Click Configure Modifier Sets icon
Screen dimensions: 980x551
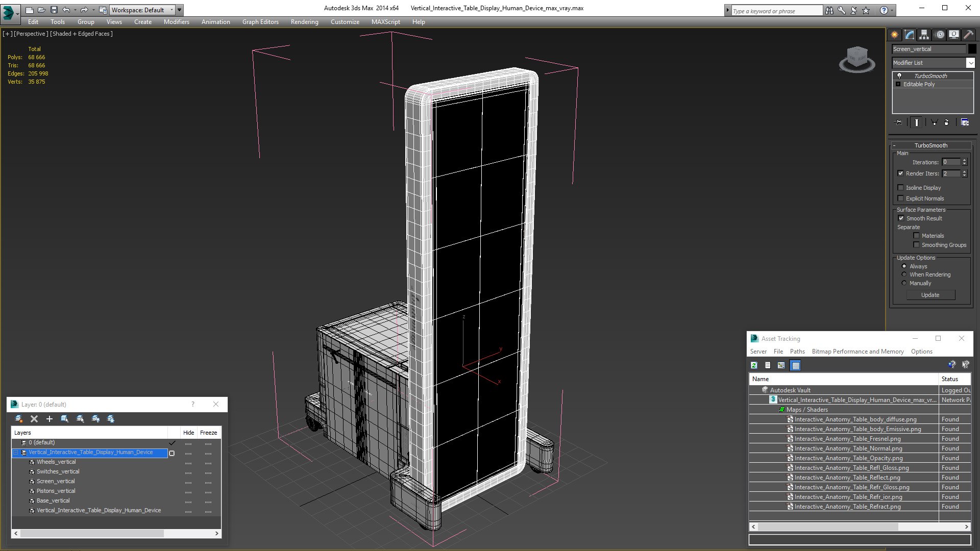965,122
